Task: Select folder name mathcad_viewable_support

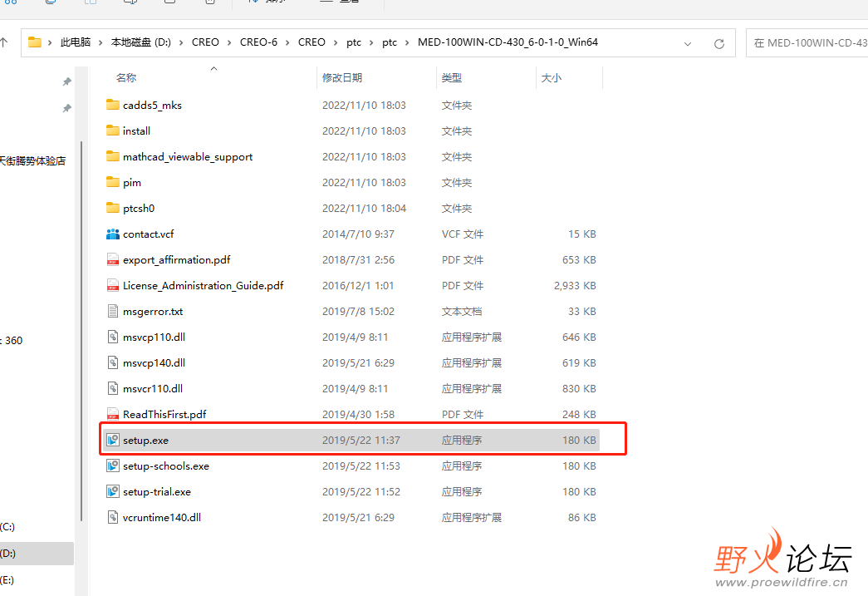Action: [188, 157]
